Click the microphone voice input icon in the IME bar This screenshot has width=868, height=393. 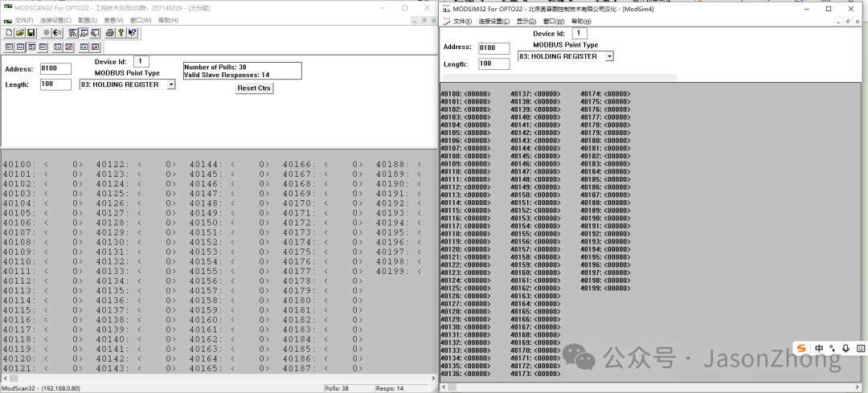[x=845, y=348]
